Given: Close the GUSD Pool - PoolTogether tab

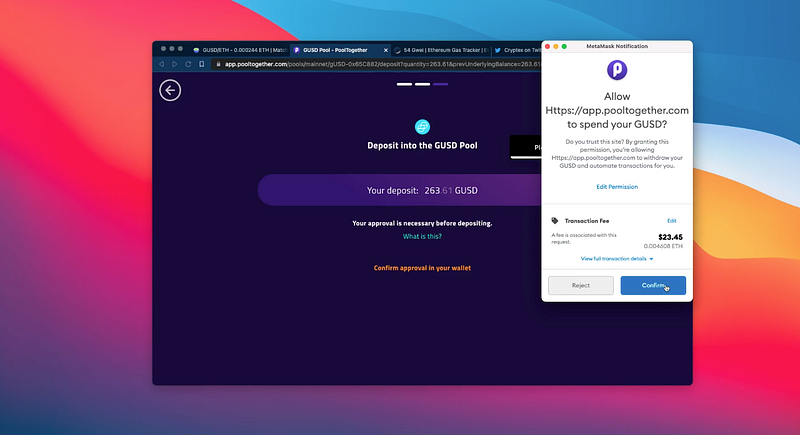Looking at the screenshot, I should 385,50.
